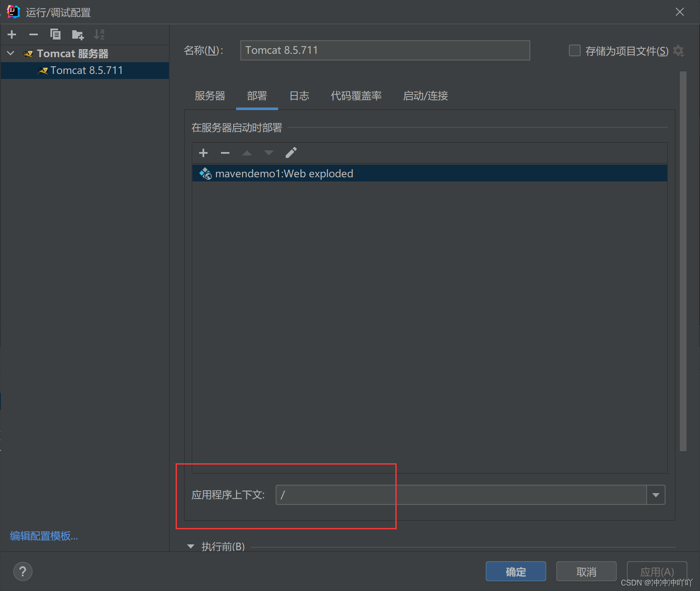Close the run/debug configuration dialog
Viewport: 700px width, 591px height.
[x=680, y=12]
